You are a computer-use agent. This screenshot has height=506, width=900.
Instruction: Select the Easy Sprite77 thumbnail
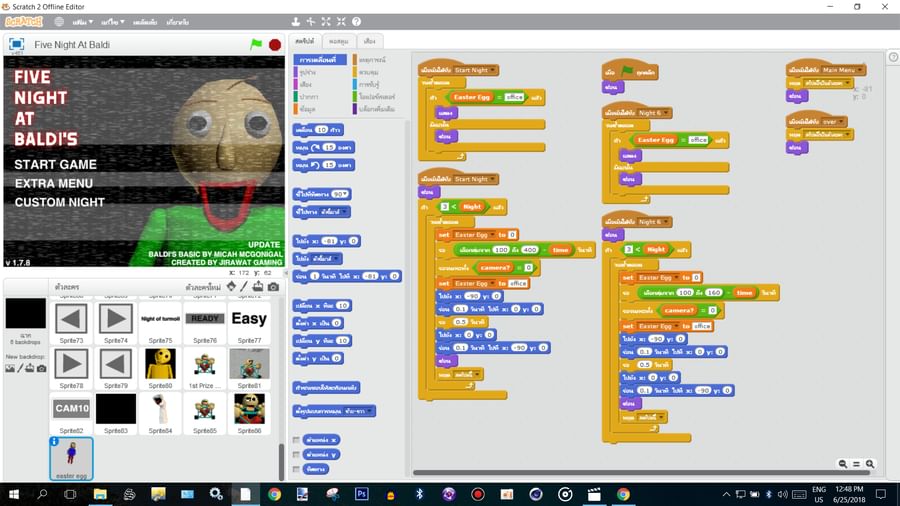point(249,322)
